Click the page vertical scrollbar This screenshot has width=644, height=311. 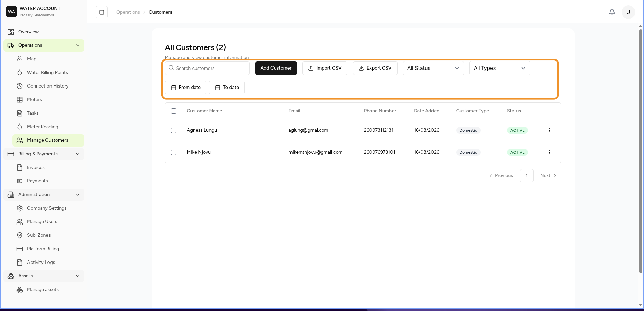click(641, 151)
